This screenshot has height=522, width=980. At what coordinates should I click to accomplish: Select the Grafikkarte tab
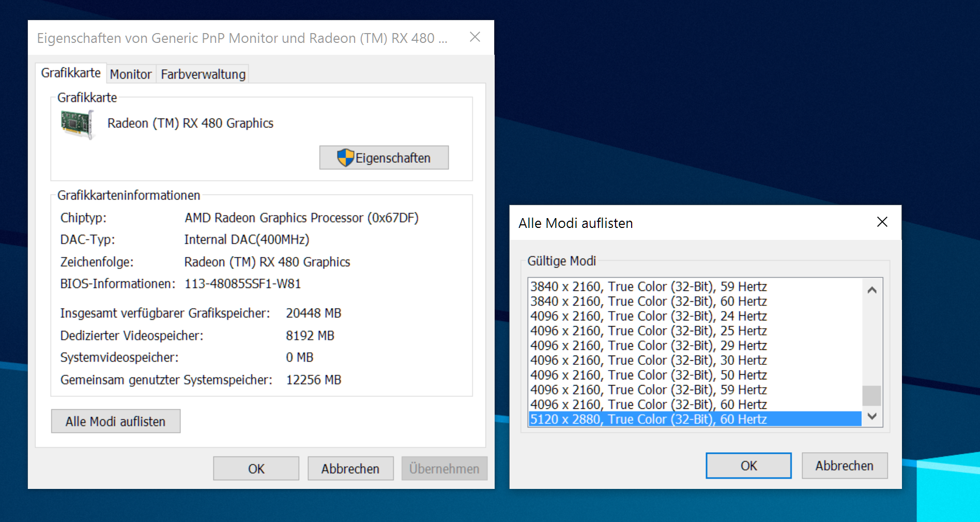pos(71,73)
